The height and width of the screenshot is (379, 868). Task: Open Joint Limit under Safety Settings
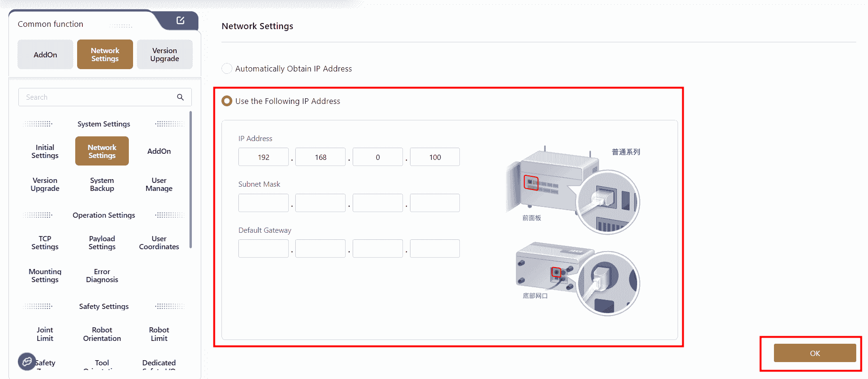tap(45, 334)
